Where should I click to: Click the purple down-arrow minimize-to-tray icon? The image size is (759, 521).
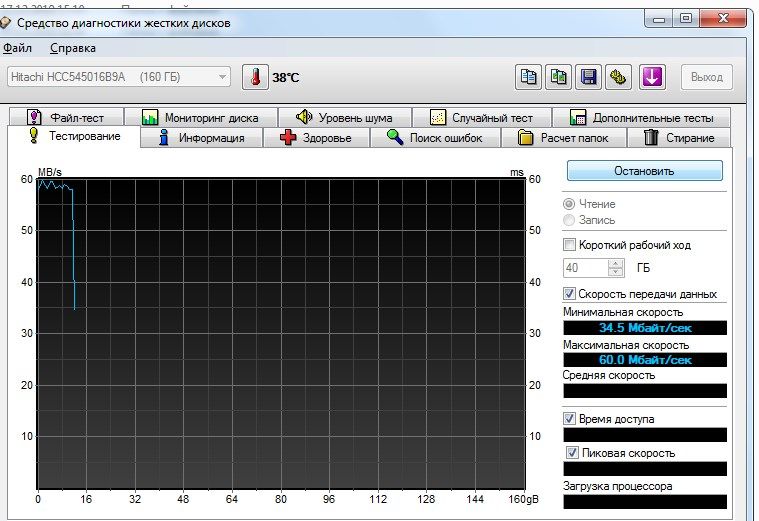pyautogui.click(x=652, y=77)
